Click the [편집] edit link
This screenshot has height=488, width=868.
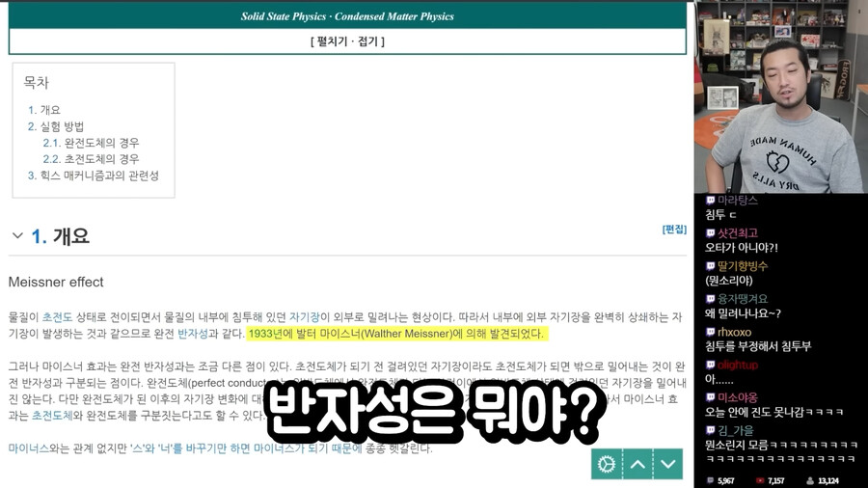click(x=674, y=230)
